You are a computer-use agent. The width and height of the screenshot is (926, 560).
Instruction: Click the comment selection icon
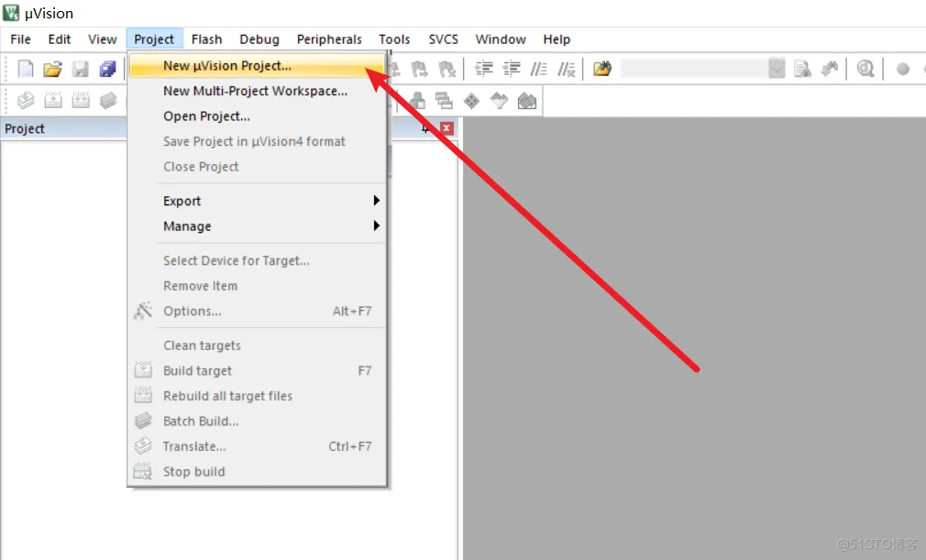tap(538, 69)
